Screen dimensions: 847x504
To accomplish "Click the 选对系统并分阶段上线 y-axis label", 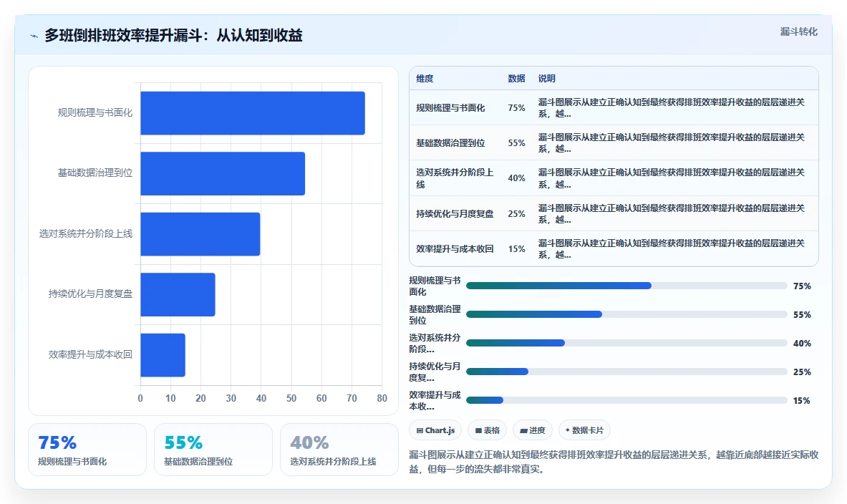I will 85,234.
